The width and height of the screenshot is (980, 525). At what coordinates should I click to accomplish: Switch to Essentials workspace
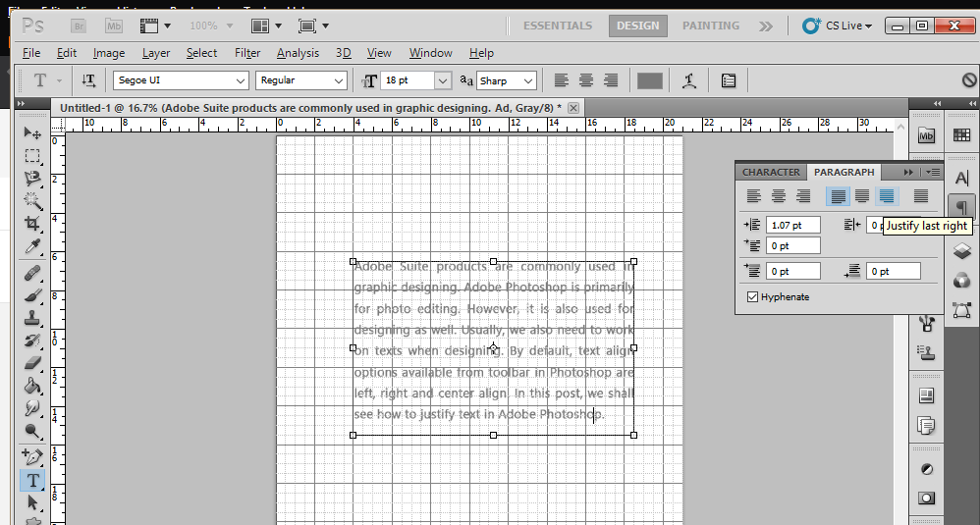558,26
